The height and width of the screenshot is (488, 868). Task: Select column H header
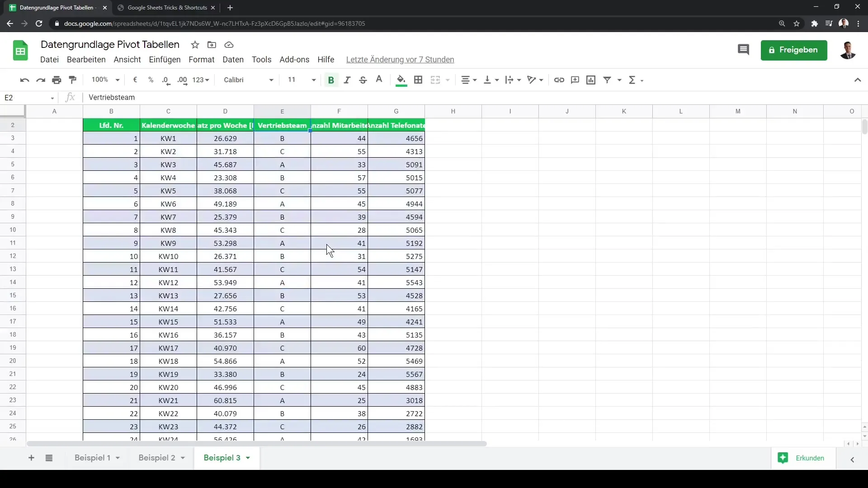453,111
